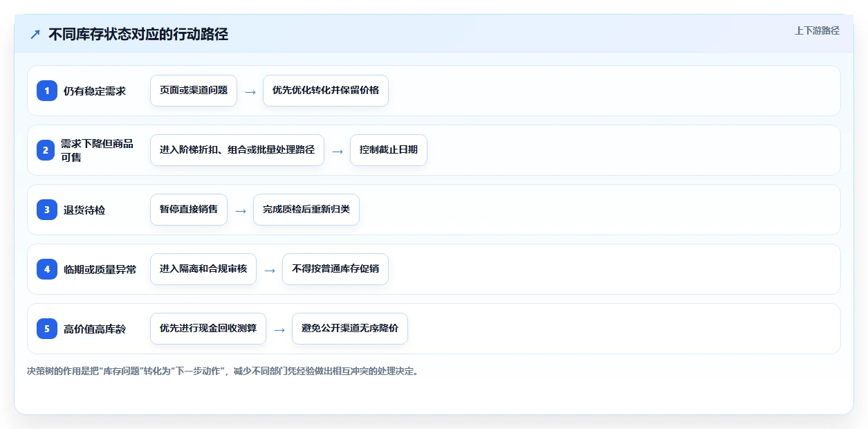Image resolution: width=868 pixels, height=429 pixels.
Task: Select the 暂停直接销售 chip
Action: tap(189, 210)
